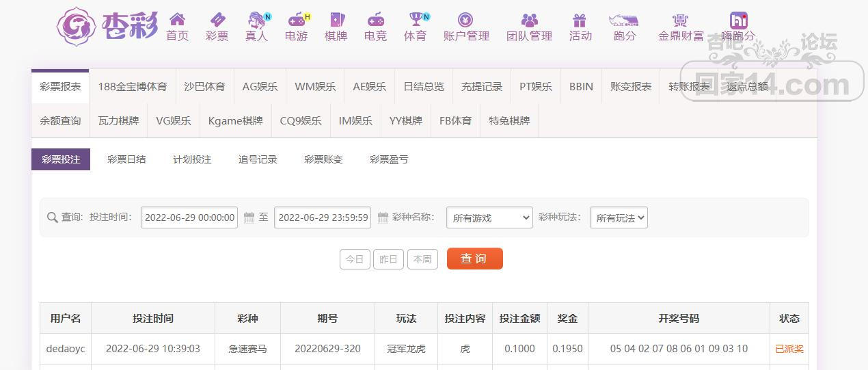The image size is (868, 370).
Task: Click the start time field 2022-06-29 00:00:00
Action: coord(189,217)
